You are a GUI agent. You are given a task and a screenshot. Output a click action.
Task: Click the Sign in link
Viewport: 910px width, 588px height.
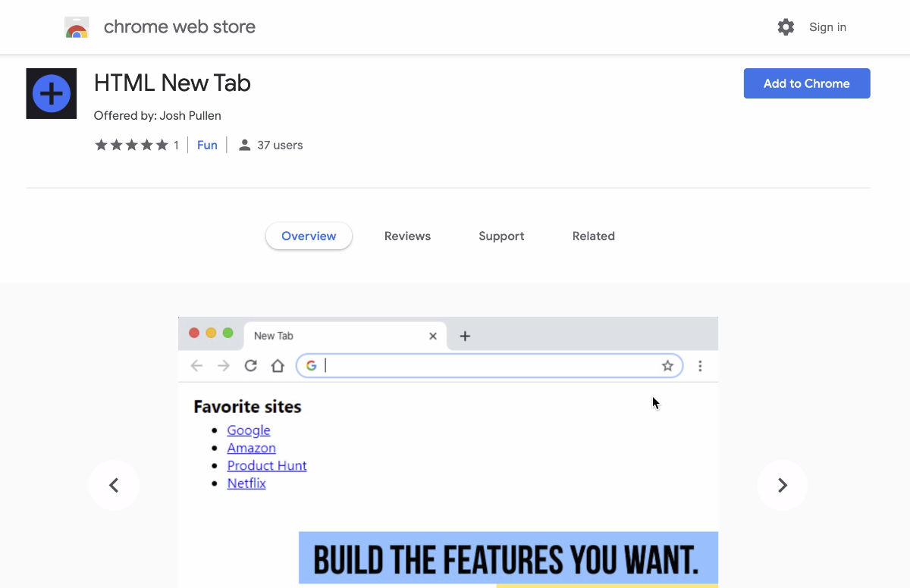827,27
